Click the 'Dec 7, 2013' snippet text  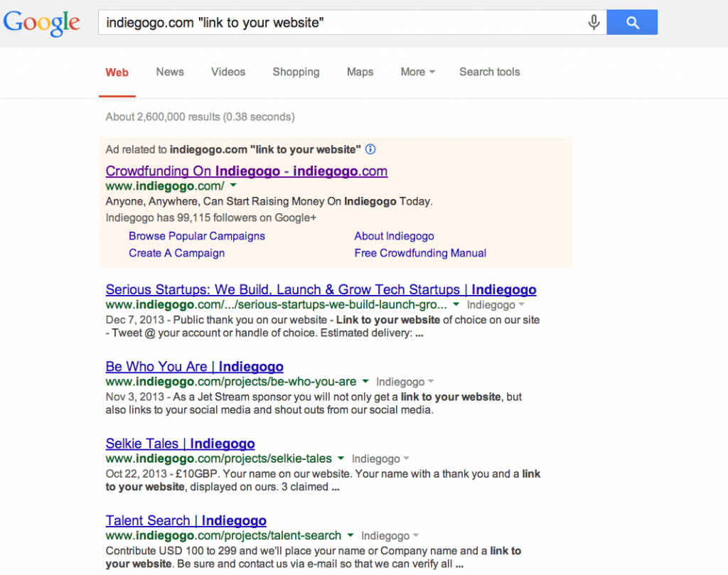pyautogui.click(x=134, y=320)
